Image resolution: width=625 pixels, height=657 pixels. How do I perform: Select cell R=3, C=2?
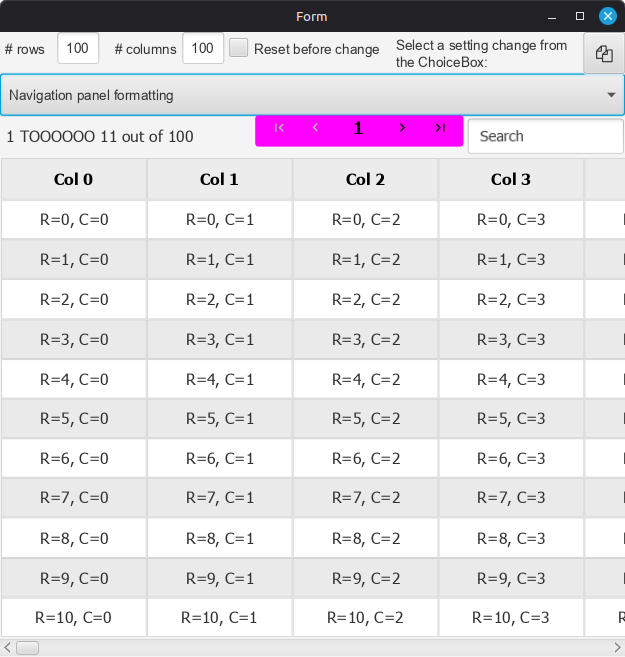(365, 339)
